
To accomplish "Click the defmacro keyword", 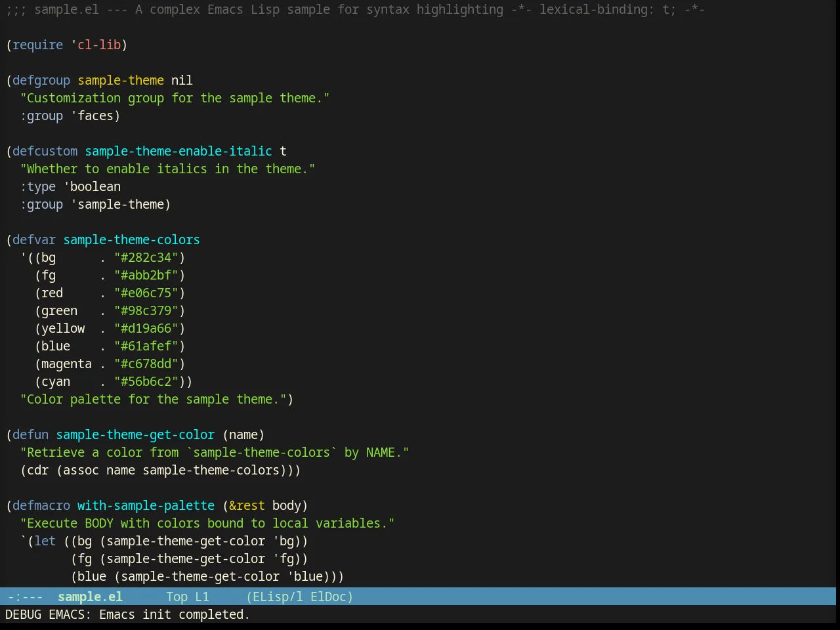I will (x=41, y=505).
